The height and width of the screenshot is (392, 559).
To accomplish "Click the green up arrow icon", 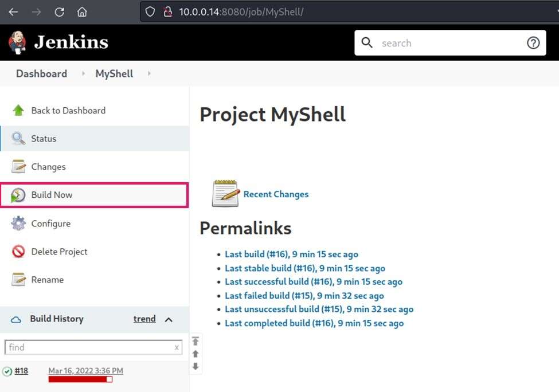I will point(18,111).
